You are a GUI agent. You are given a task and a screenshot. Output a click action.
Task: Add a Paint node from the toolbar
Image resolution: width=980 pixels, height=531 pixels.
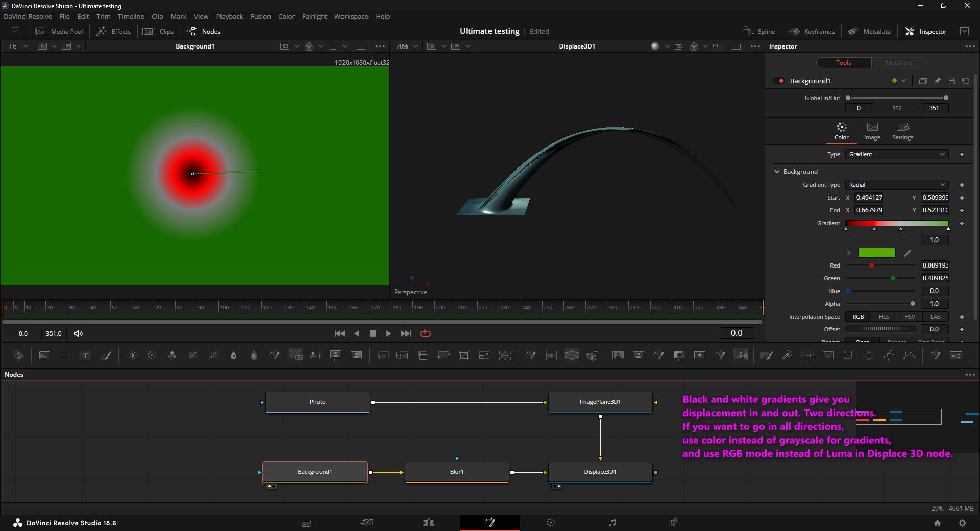coord(106,355)
